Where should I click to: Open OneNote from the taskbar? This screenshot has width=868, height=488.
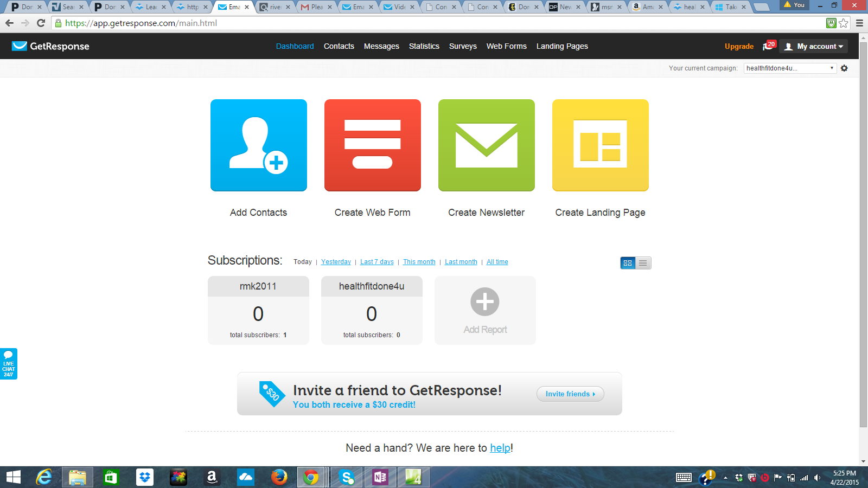tap(380, 477)
